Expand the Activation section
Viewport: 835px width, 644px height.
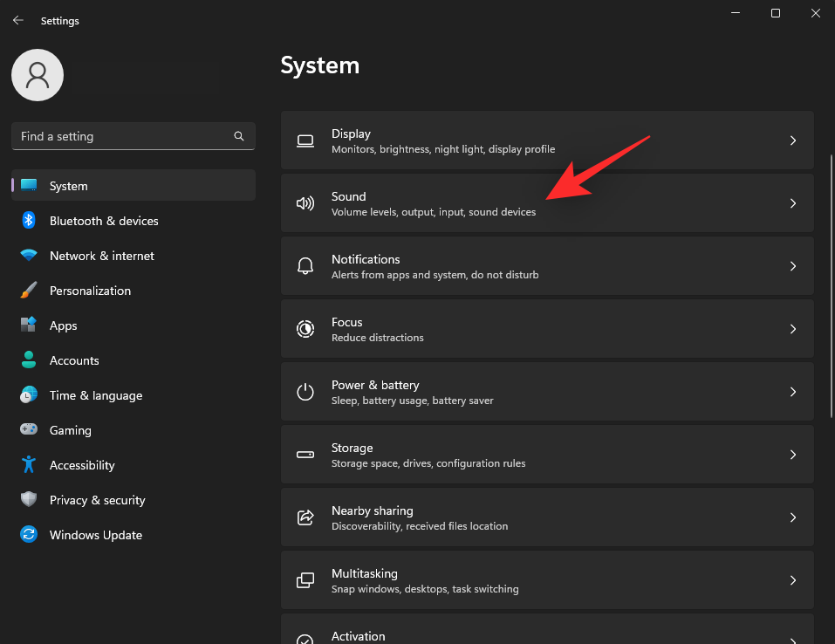547,634
